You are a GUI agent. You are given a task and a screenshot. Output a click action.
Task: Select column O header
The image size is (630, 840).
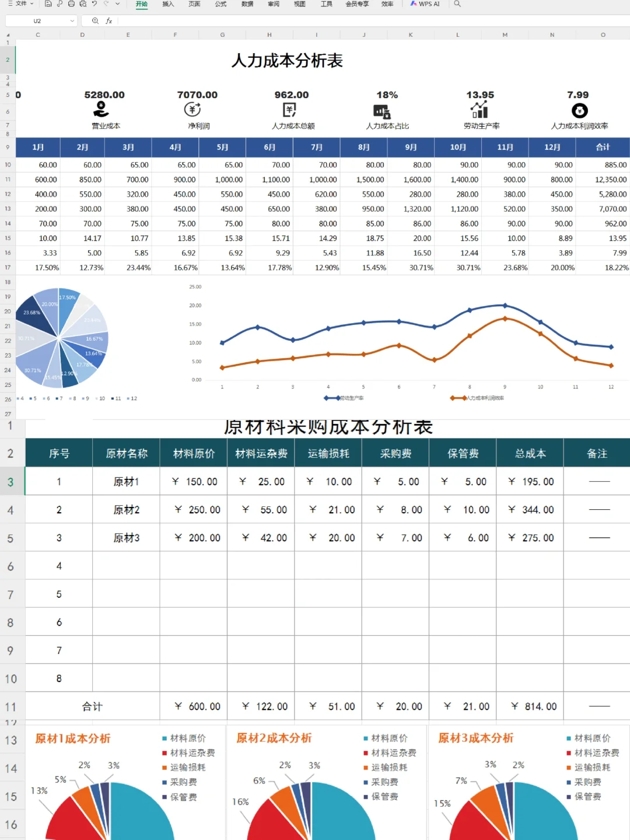[x=603, y=35]
